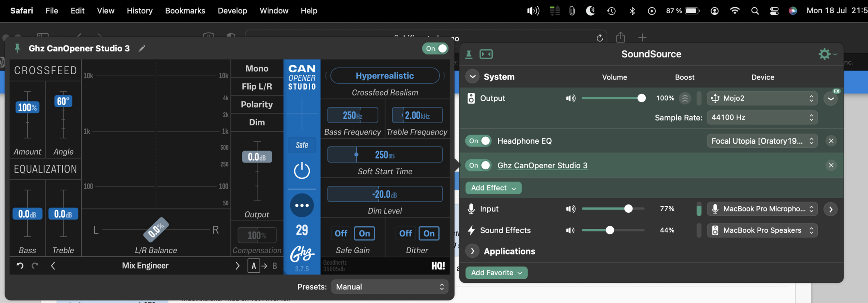Select the A compare slot
868x303 pixels.
click(254, 266)
